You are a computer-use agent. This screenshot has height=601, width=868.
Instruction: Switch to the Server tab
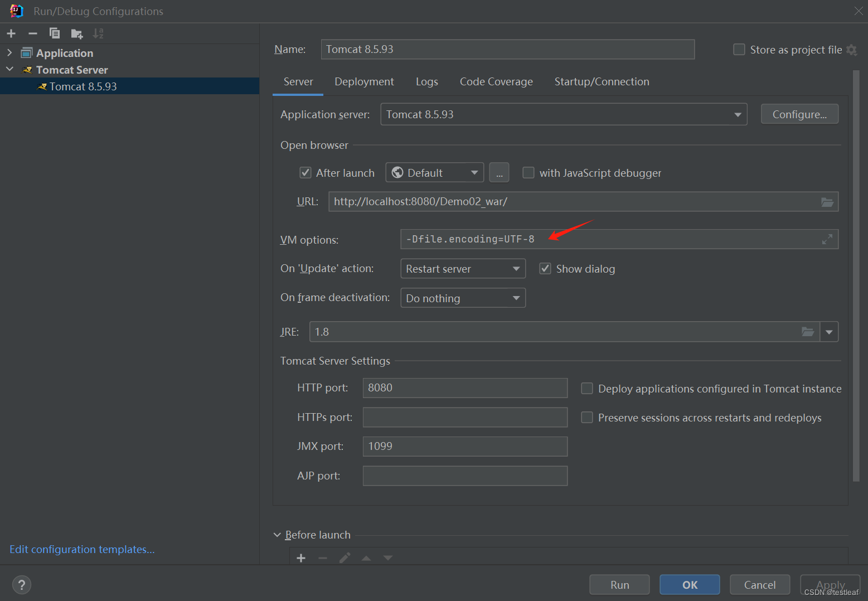tap(298, 81)
